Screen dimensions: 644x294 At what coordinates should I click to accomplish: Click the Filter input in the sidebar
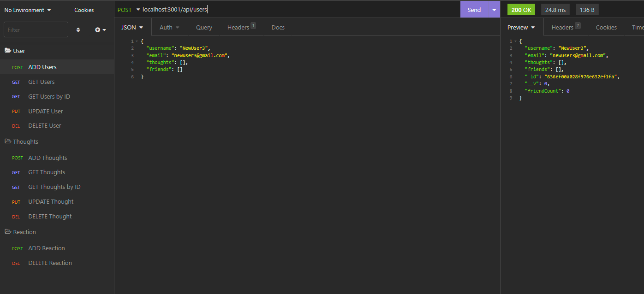pyautogui.click(x=36, y=29)
